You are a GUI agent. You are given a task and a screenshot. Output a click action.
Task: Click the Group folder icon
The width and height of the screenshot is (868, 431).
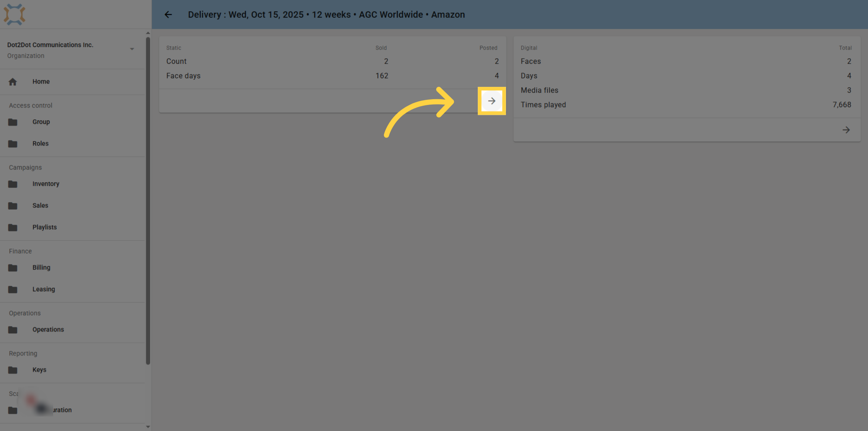click(x=13, y=122)
